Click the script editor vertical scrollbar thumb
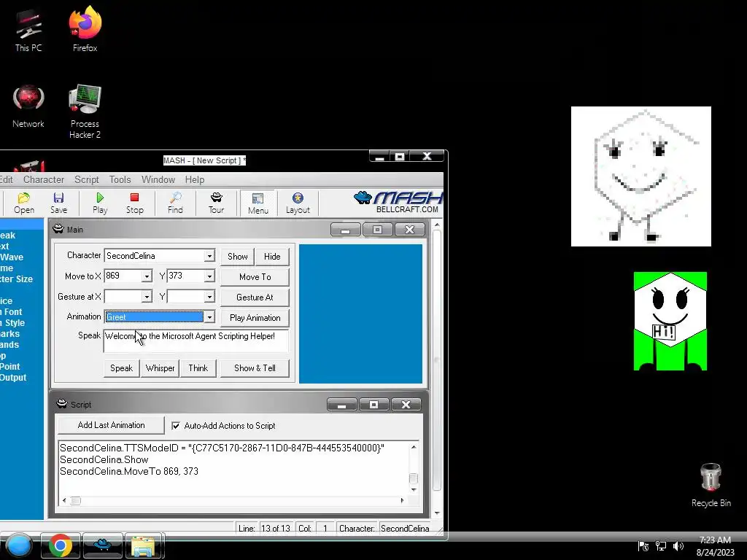The height and width of the screenshot is (560, 747). point(414,478)
